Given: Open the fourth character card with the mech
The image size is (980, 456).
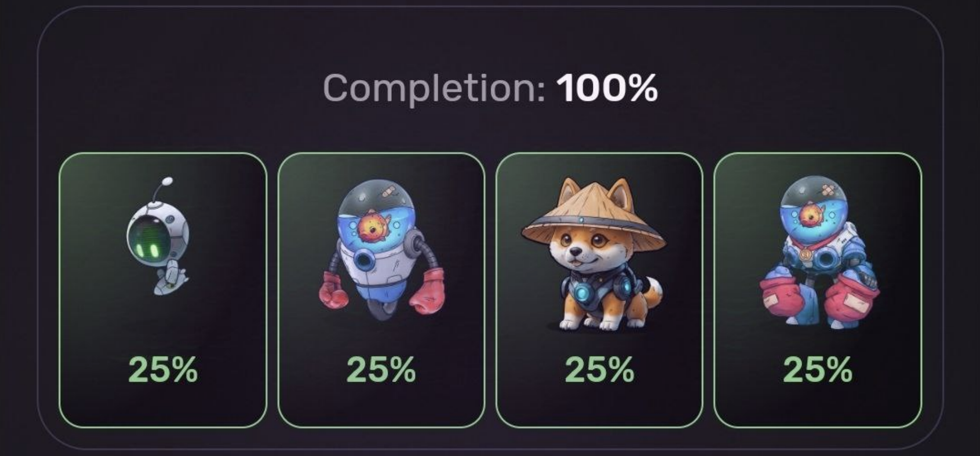Looking at the screenshot, I should (x=817, y=290).
